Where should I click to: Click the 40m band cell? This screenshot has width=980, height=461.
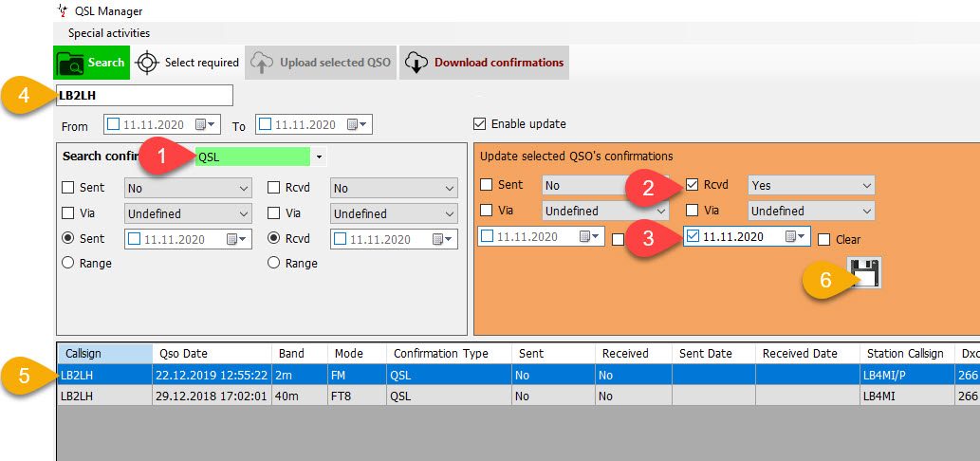click(x=299, y=396)
